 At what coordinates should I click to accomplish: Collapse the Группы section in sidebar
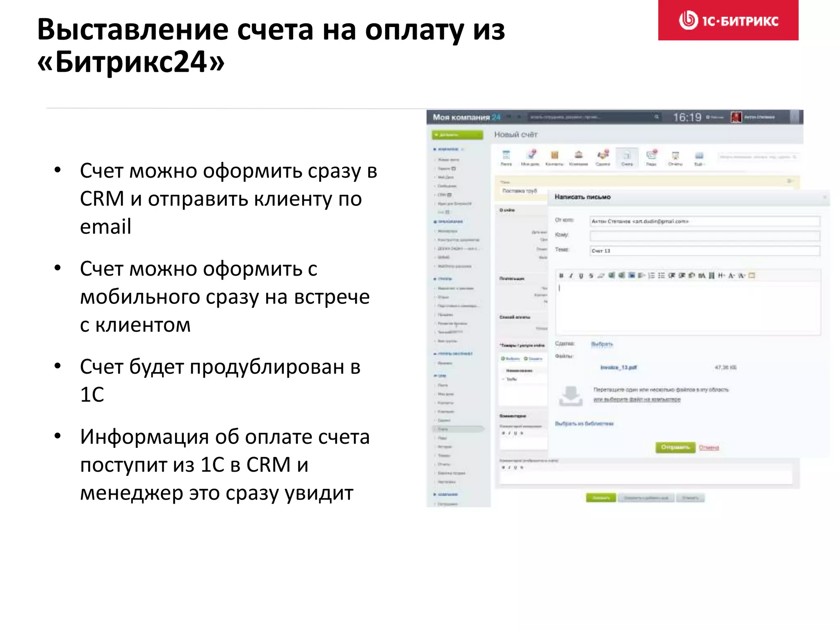(443, 279)
